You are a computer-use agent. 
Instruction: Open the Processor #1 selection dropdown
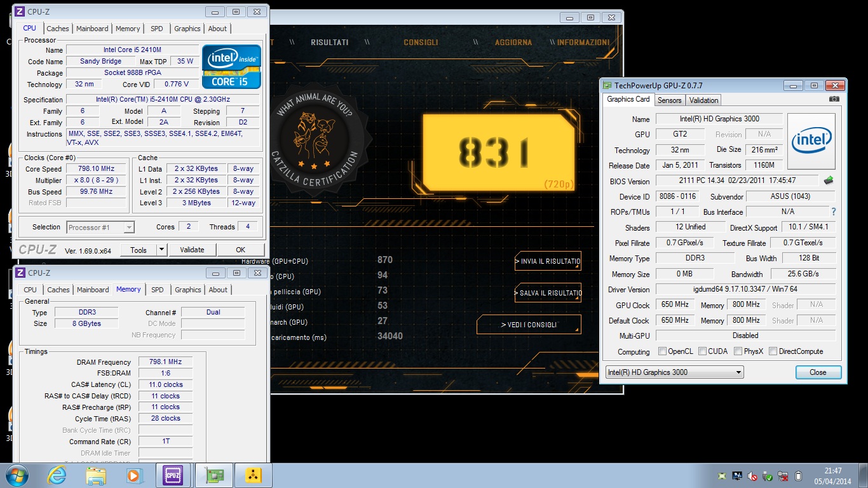pyautogui.click(x=100, y=227)
